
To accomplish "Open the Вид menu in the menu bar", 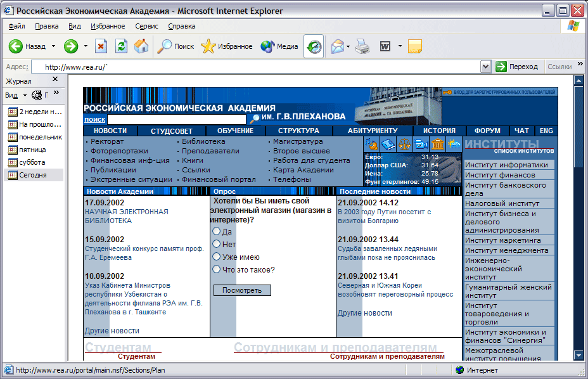I will (75, 26).
